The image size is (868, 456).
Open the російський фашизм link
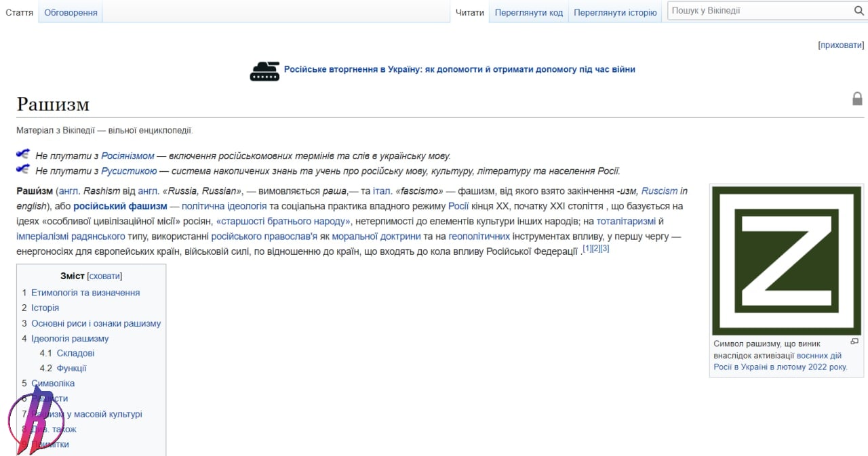point(120,206)
